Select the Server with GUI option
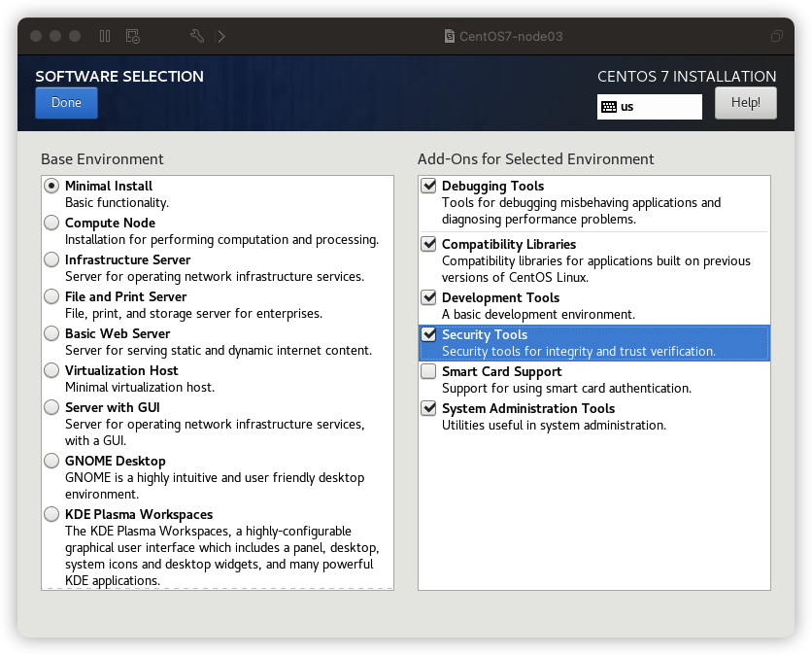Image resolution: width=812 pixels, height=655 pixels. (x=51, y=407)
